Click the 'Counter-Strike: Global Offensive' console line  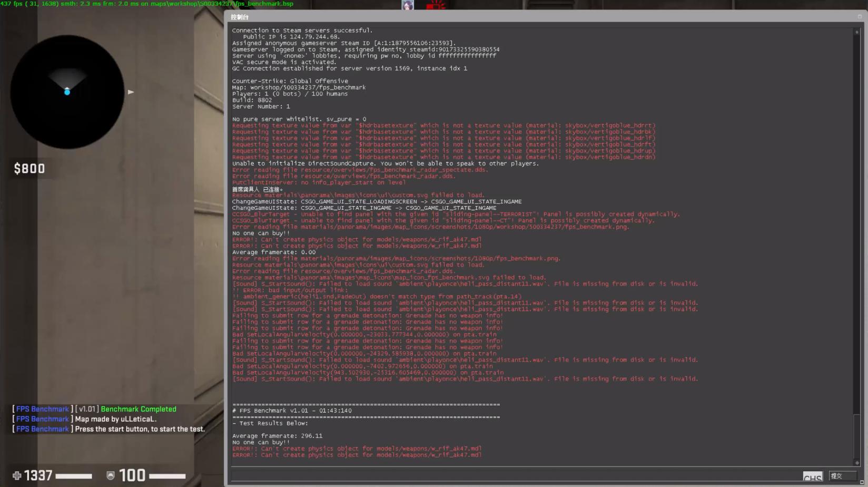[x=290, y=81]
